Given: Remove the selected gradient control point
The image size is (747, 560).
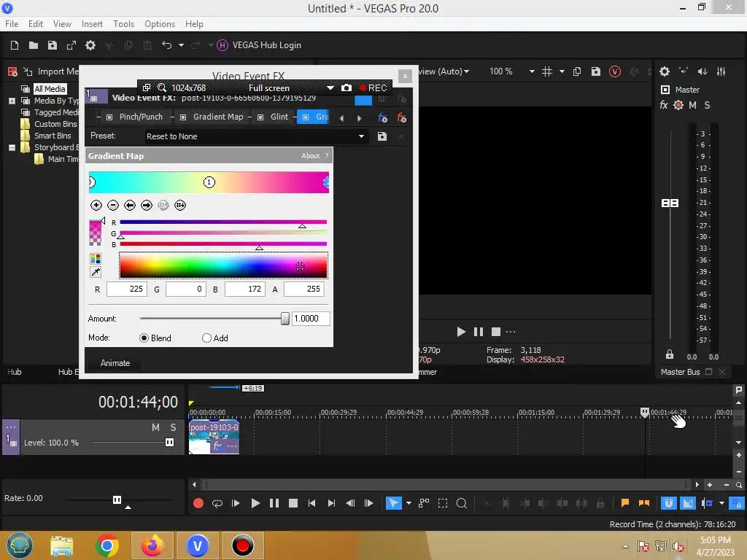Looking at the screenshot, I should point(113,205).
